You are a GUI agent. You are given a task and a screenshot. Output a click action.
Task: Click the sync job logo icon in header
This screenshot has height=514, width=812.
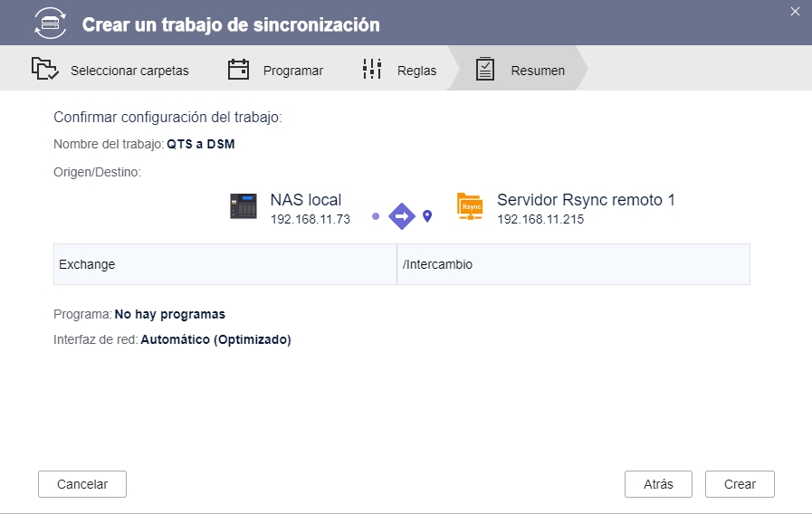click(x=50, y=24)
